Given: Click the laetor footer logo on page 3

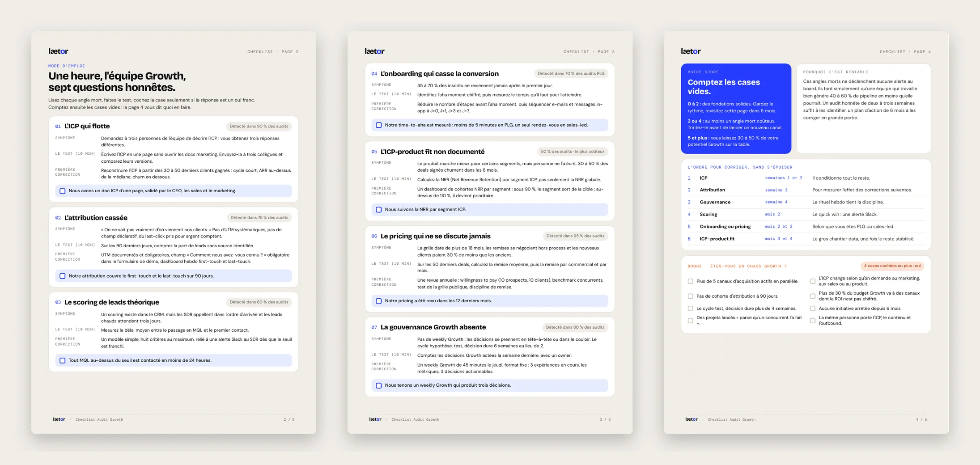Looking at the screenshot, I should (x=375, y=419).
